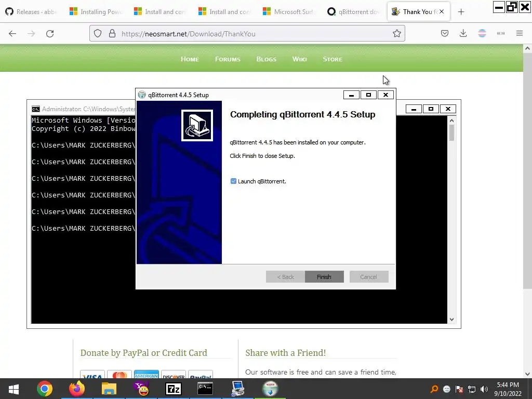
Task: Click the striped flag extension icon
Action: click(x=482, y=33)
